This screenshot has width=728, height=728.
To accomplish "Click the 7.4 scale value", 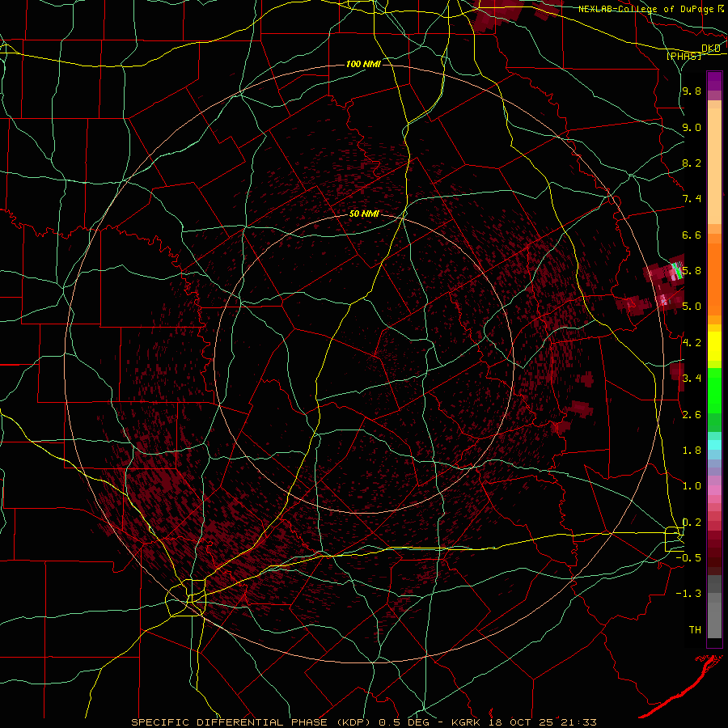I will [x=692, y=199].
